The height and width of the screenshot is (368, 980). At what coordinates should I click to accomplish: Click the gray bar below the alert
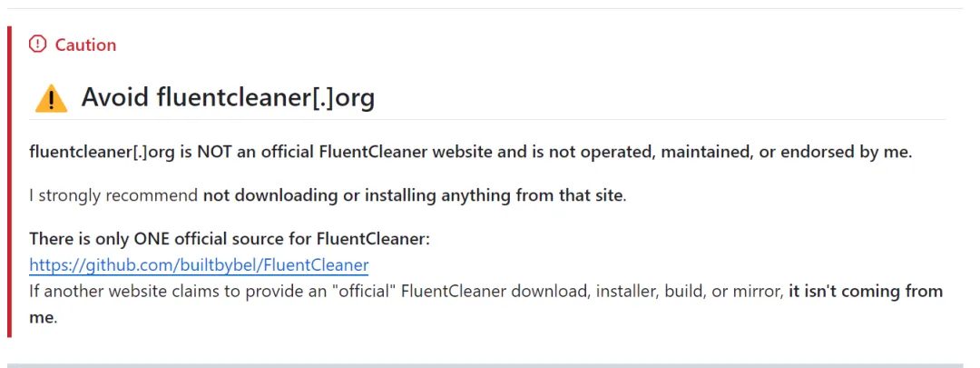pos(490,365)
